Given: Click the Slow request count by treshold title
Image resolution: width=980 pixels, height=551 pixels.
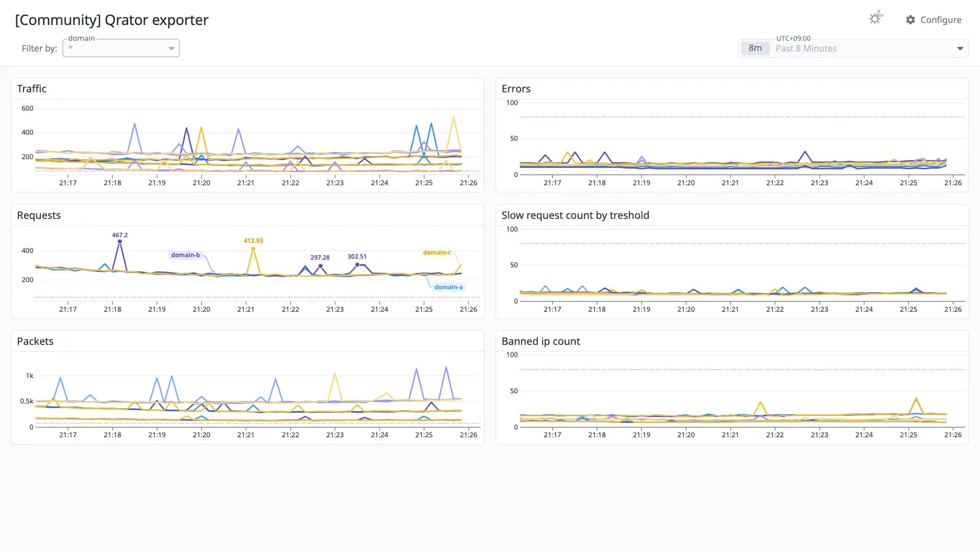Looking at the screenshot, I should tap(575, 215).
